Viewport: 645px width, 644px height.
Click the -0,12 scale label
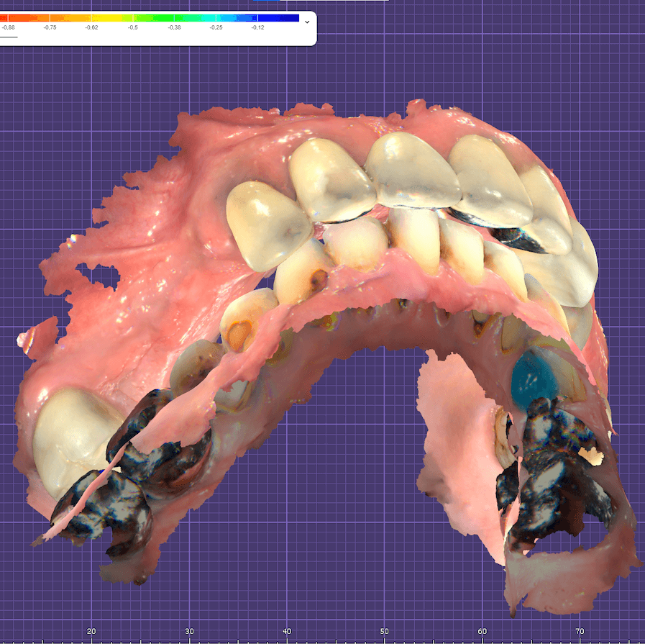coord(257,27)
